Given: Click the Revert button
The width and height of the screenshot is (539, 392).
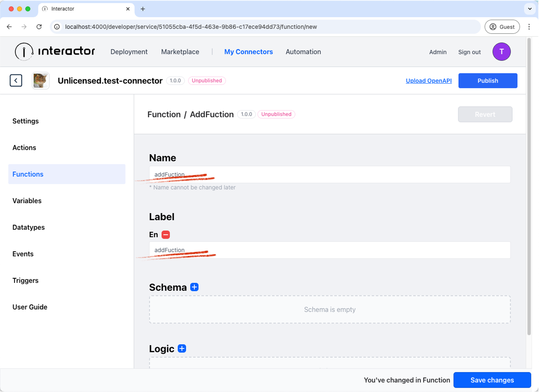Looking at the screenshot, I should (485, 114).
